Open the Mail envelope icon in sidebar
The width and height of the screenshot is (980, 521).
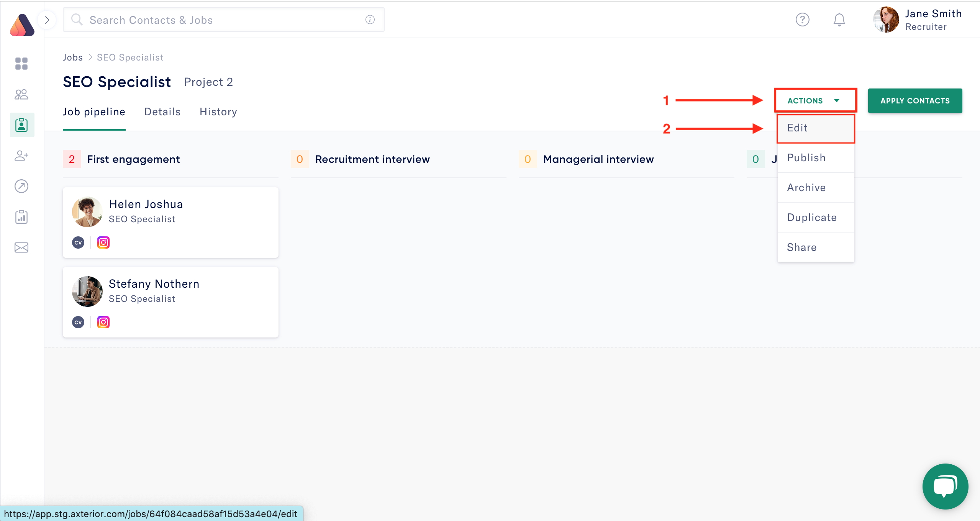(x=21, y=247)
